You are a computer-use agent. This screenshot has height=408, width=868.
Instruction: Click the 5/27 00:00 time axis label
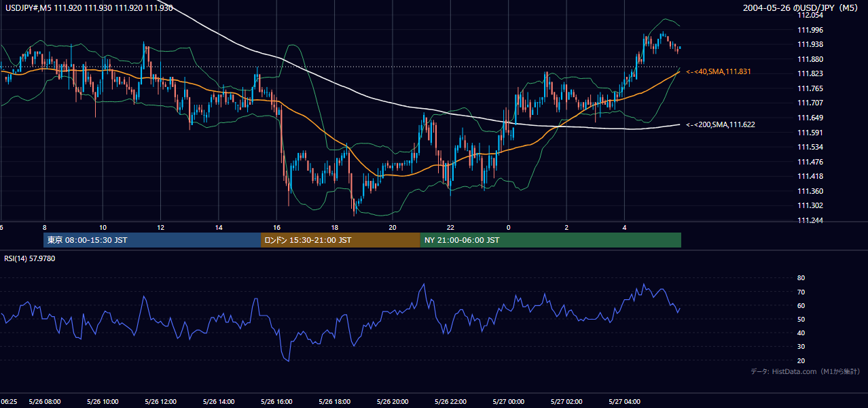pos(509,402)
